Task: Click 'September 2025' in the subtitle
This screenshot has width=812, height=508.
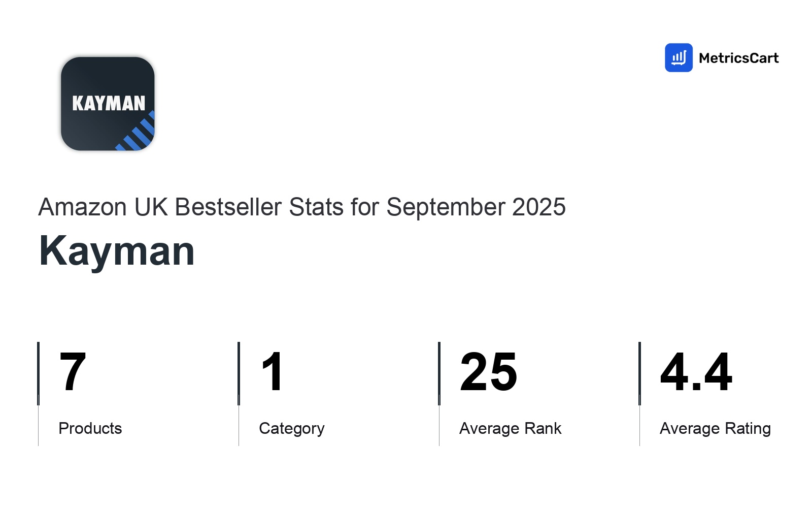Action: tap(476, 207)
